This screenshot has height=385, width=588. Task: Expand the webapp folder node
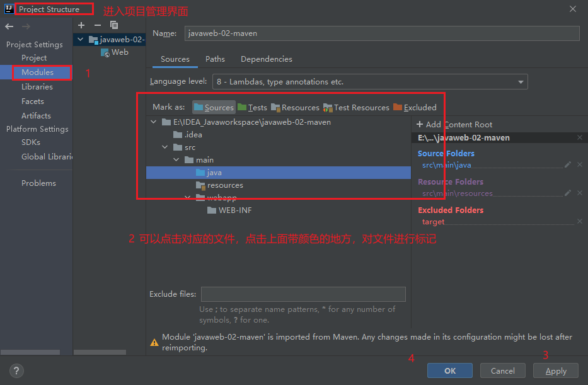click(187, 197)
